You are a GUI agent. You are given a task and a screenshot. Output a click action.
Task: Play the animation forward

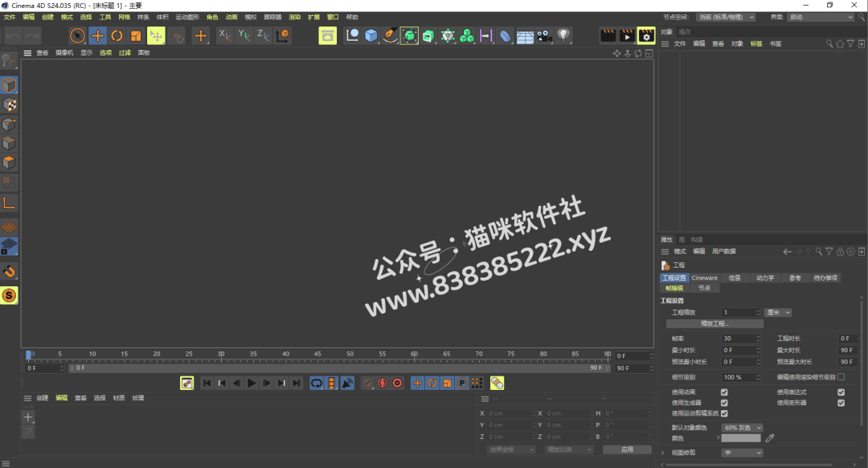click(x=252, y=384)
